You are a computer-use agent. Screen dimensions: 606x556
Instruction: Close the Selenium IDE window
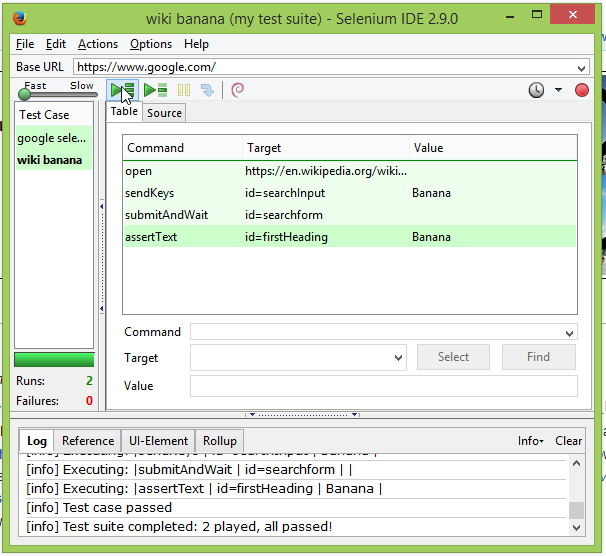pyautogui.click(x=572, y=15)
